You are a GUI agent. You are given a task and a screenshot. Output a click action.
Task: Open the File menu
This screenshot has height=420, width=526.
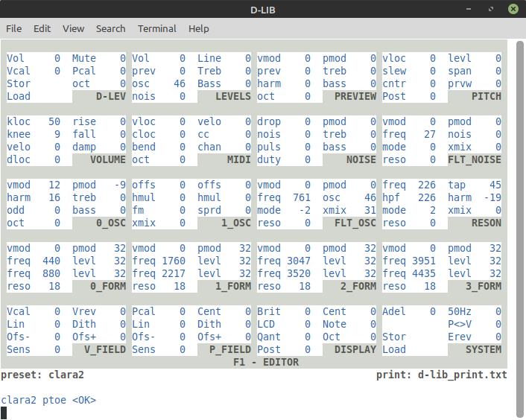(x=13, y=29)
